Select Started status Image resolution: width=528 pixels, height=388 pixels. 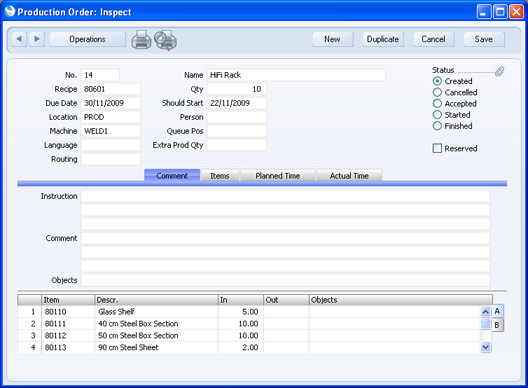437,115
